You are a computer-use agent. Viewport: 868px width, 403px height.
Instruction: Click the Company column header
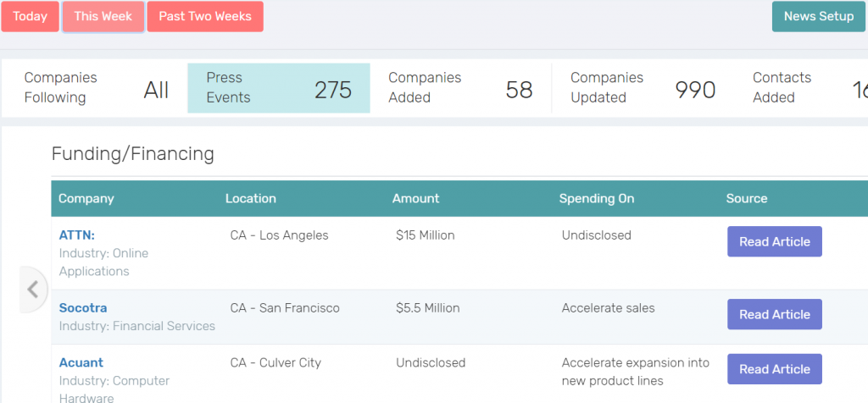pos(86,199)
